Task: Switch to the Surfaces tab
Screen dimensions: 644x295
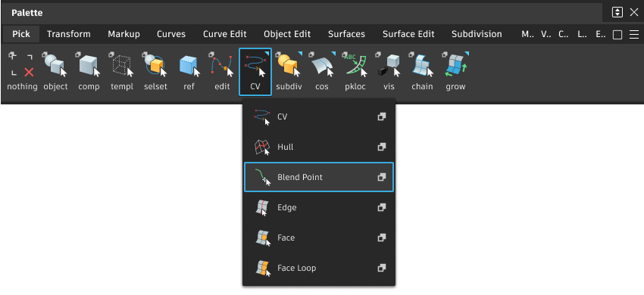Action: click(x=346, y=34)
